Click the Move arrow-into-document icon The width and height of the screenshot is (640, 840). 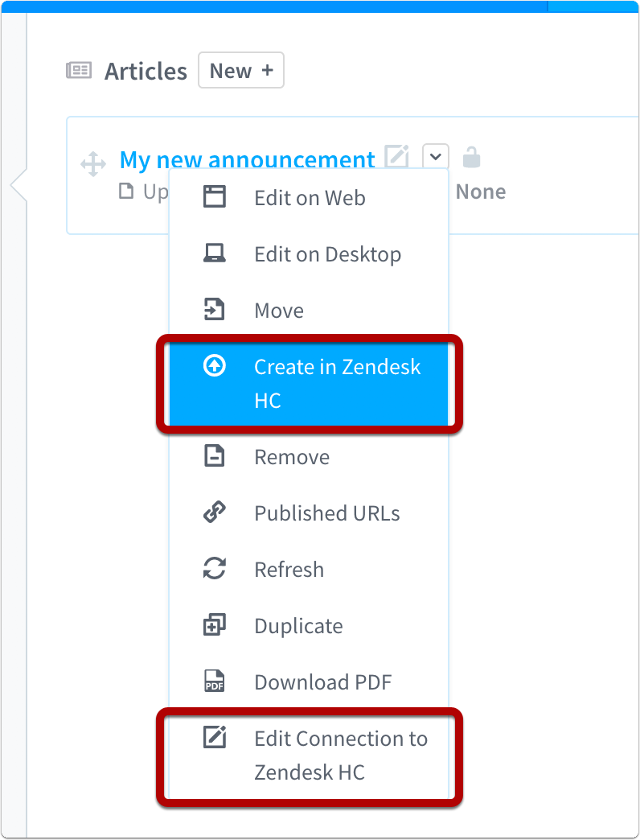pos(214,309)
